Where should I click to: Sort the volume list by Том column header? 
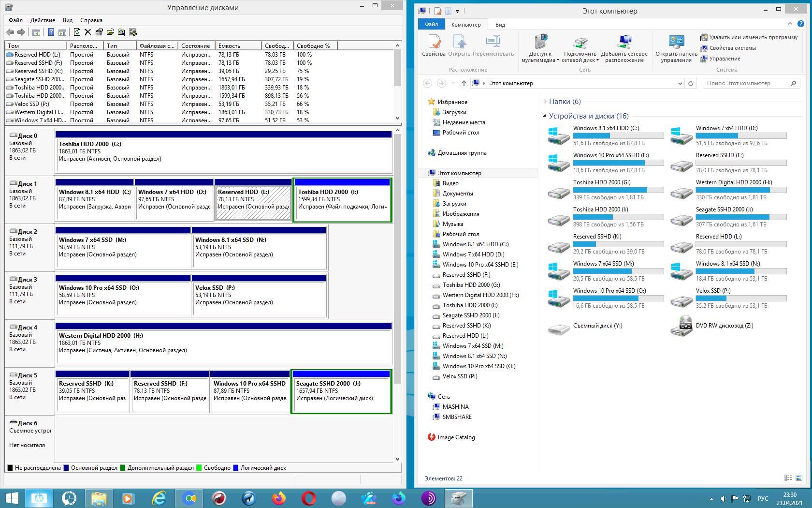pos(36,46)
